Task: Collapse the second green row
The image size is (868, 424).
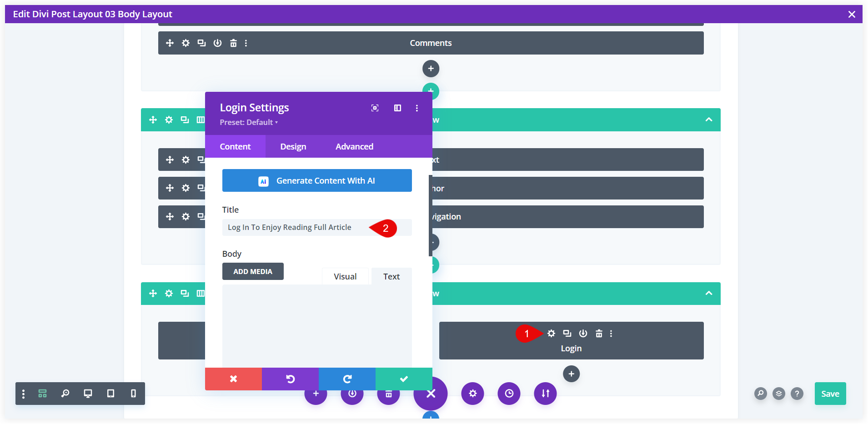Action: 708,293
